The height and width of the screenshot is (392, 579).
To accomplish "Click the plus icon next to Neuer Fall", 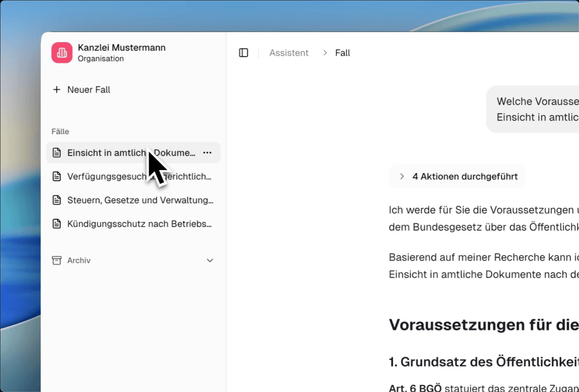I will pos(57,89).
